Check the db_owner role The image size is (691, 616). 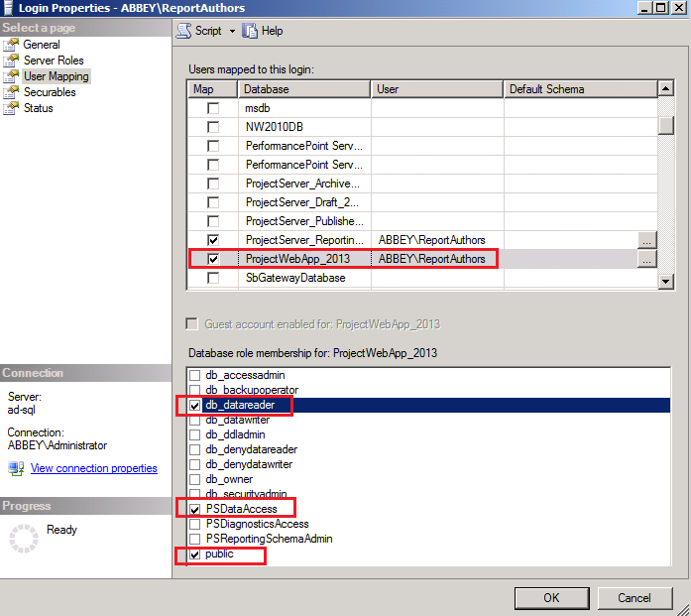coord(194,479)
